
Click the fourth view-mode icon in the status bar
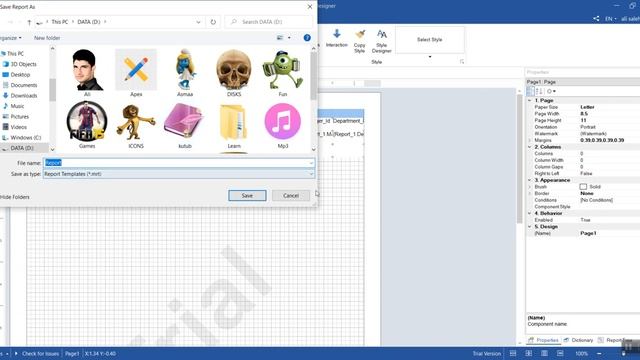(560, 353)
